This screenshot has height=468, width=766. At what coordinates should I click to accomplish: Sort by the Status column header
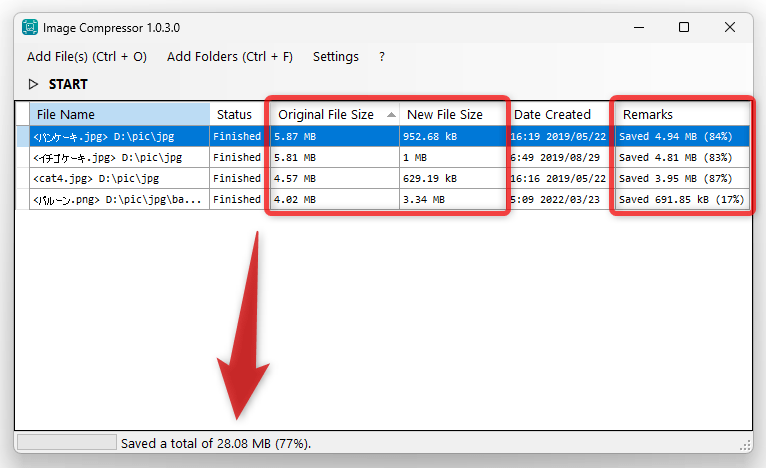(x=239, y=114)
